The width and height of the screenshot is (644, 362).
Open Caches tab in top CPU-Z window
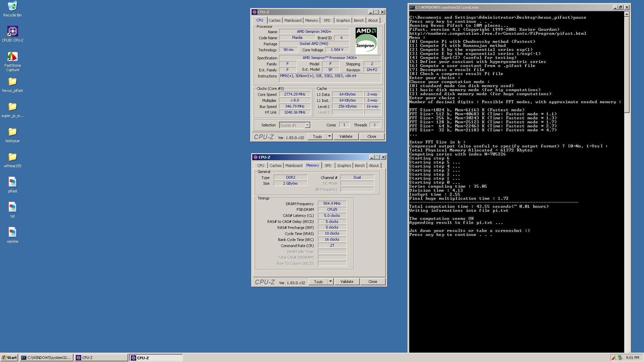coord(274,20)
